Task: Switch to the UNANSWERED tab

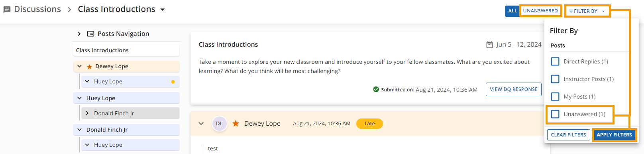Action: (540, 11)
